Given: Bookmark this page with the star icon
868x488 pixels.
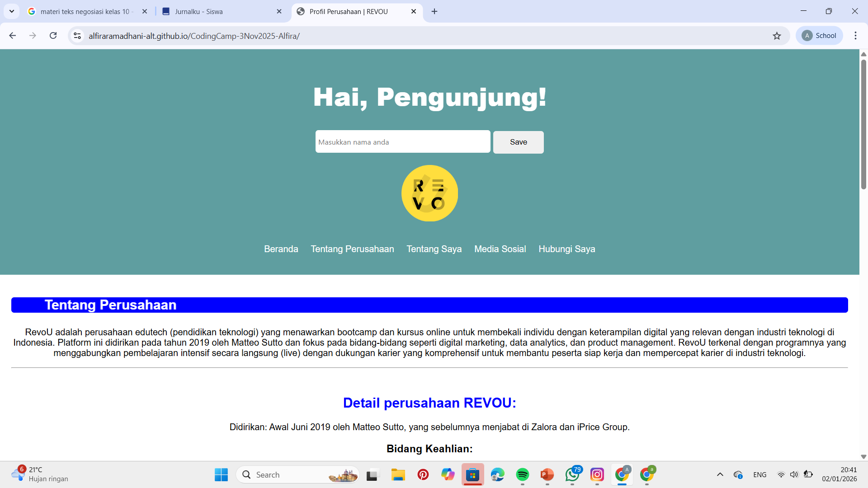Looking at the screenshot, I should click(777, 35).
